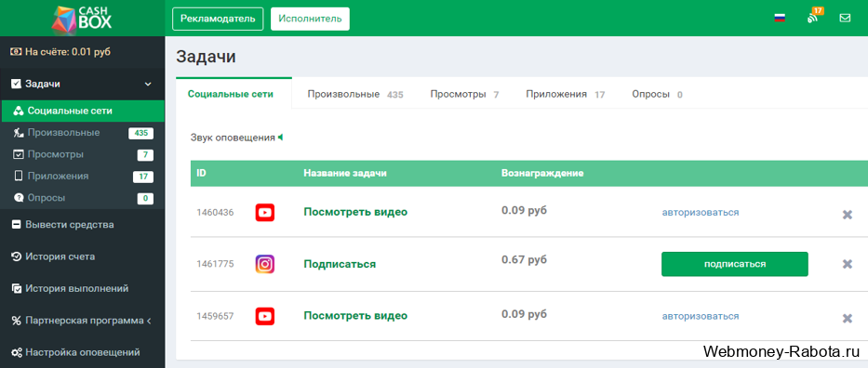Open the Russian flag language selector

(x=780, y=19)
